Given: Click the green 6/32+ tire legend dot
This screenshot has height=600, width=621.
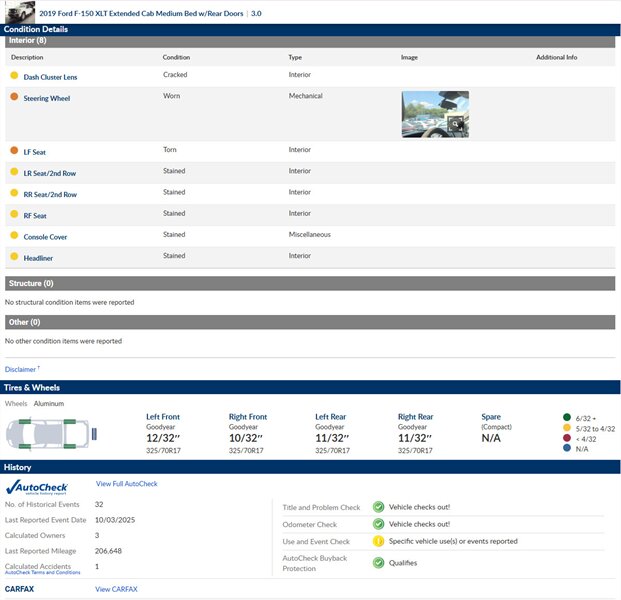Looking at the screenshot, I should pos(567,416).
